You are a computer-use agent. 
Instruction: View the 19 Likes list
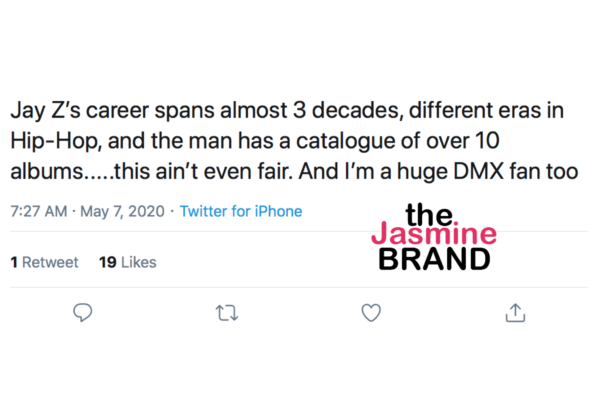[x=128, y=262]
